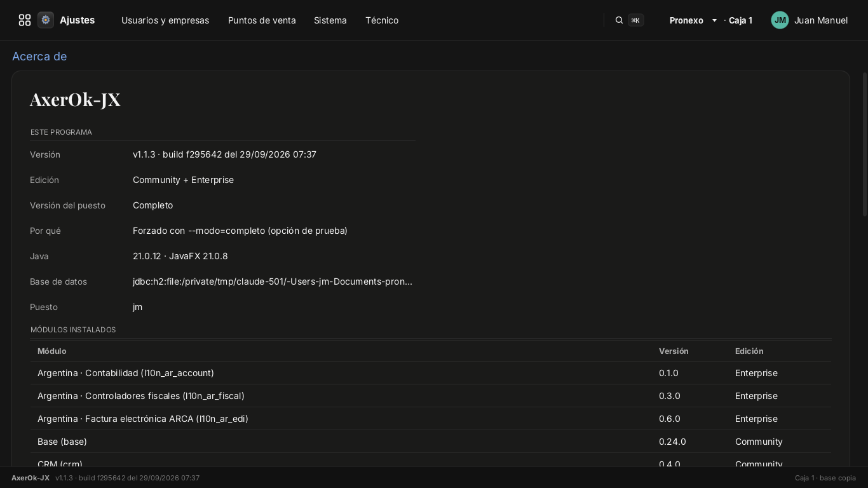Sort by the Versión column header
Screen dimensions: 868x488
(674, 351)
